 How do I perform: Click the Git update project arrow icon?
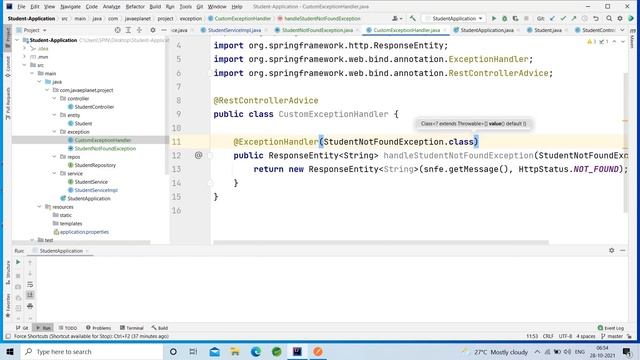point(552,18)
